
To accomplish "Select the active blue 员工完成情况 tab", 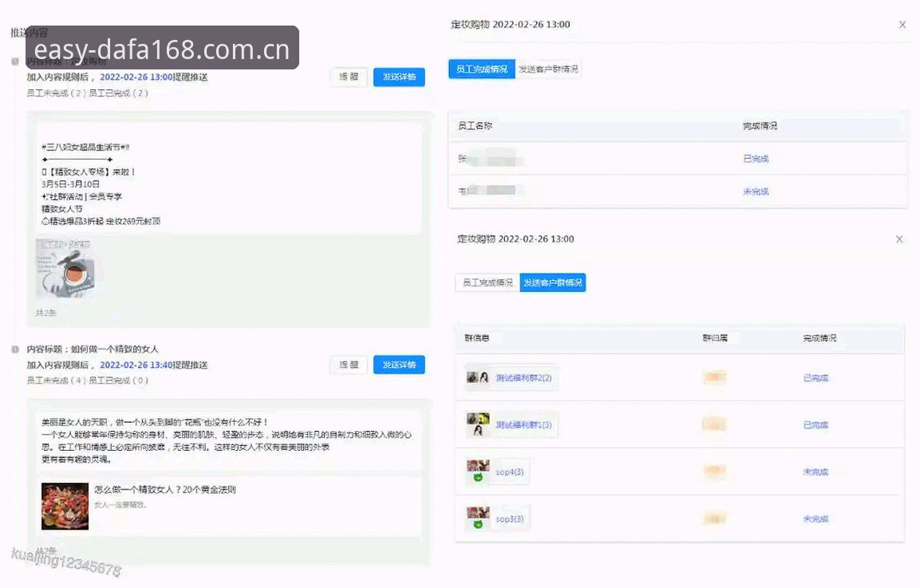I will pyautogui.click(x=482, y=69).
